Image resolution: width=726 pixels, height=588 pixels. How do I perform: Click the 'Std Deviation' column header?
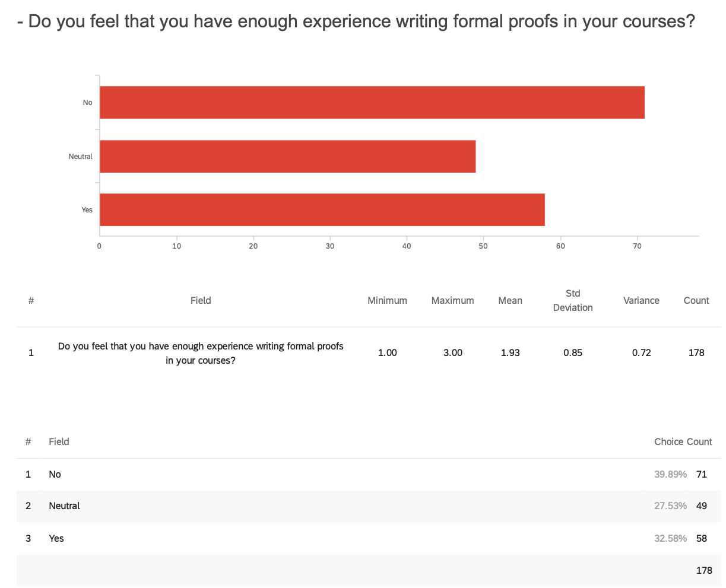(x=573, y=300)
